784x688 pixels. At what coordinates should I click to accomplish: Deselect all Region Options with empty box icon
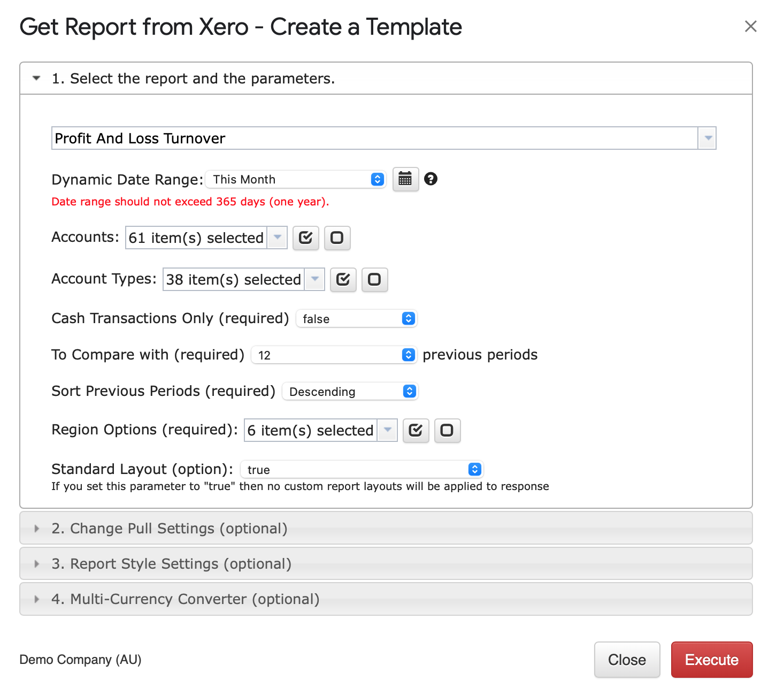click(447, 430)
